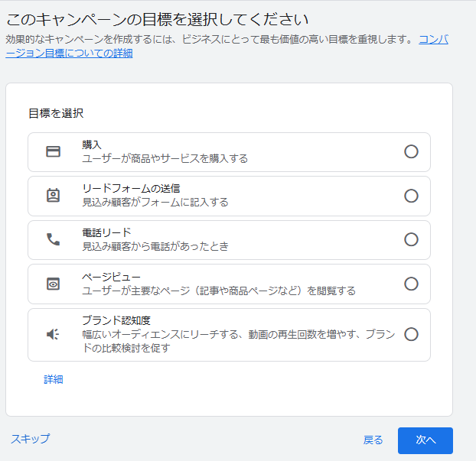Click the 見込み顧客がフォームに記入する description text
This screenshot has height=461, width=476.
(x=155, y=203)
